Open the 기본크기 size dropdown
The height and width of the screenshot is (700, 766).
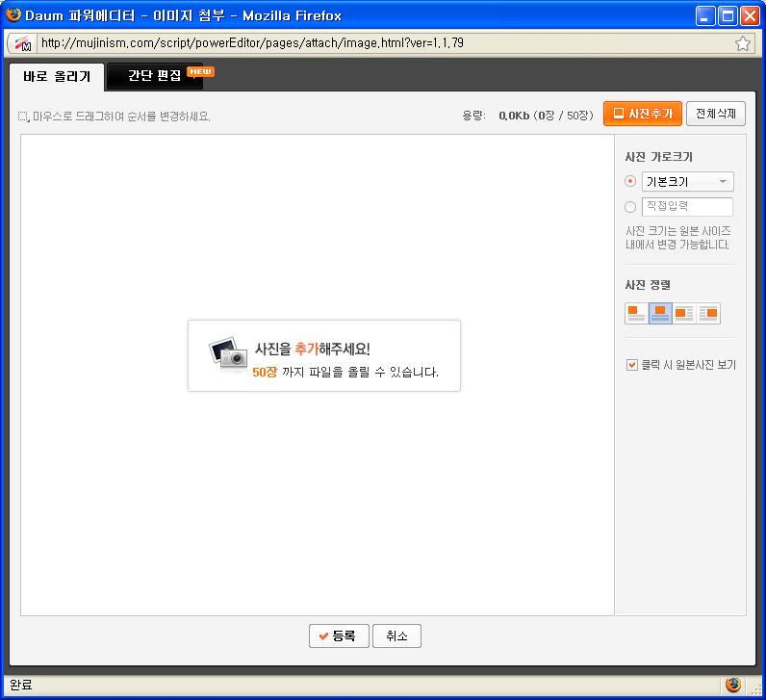687,181
